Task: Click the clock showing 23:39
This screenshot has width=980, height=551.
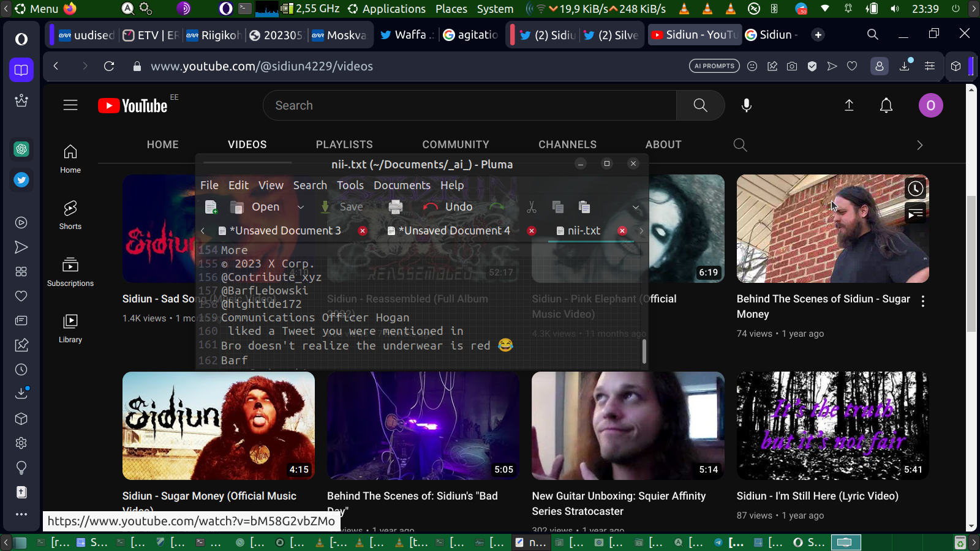Action: pos(925,9)
